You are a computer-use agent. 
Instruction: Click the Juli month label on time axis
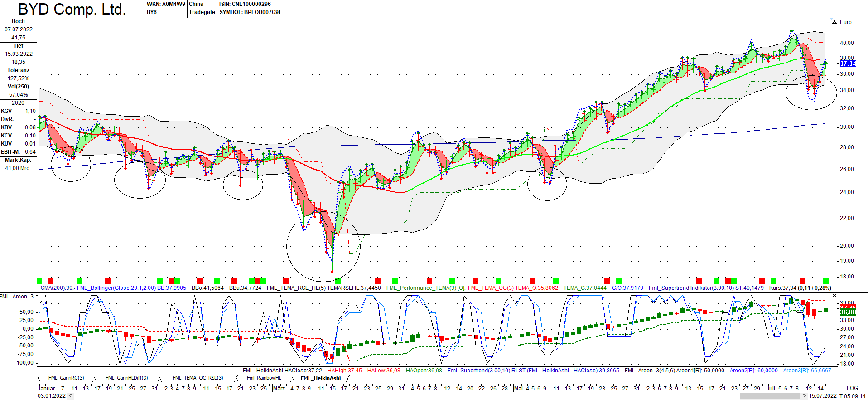[771, 388]
